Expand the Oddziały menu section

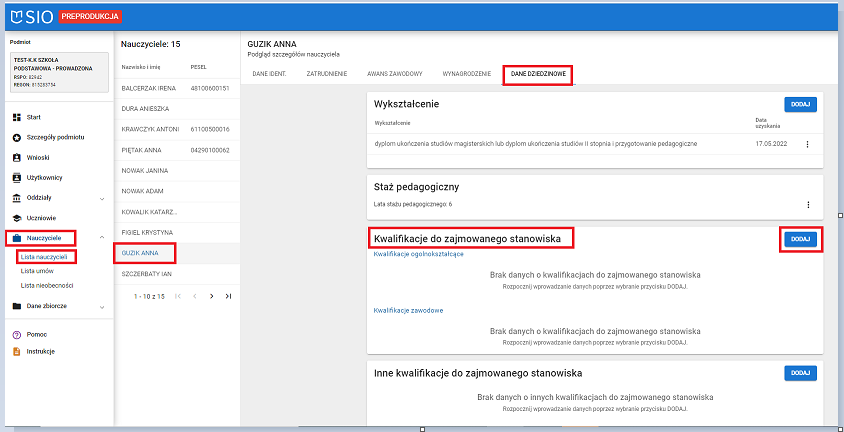[102, 198]
